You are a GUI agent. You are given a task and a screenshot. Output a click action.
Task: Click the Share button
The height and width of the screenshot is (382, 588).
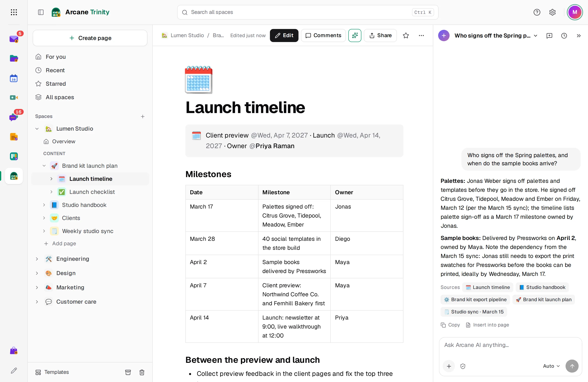coord(380,35)
